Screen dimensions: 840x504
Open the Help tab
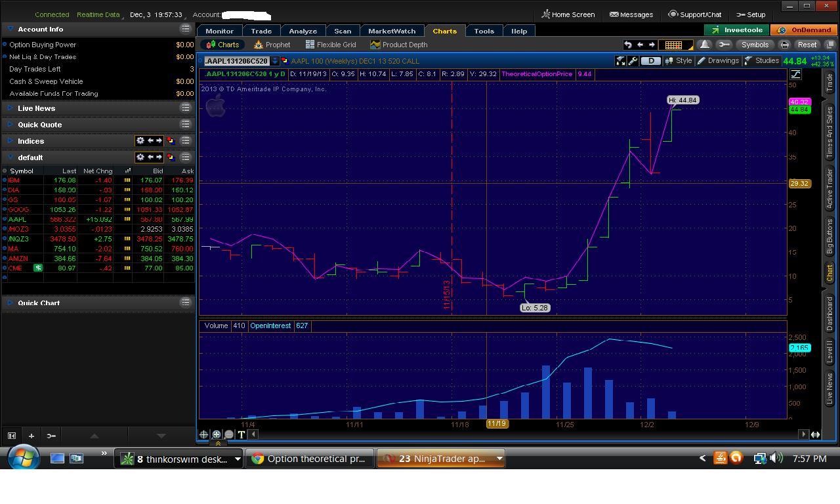pyautogui.click(x=519, y=31)
